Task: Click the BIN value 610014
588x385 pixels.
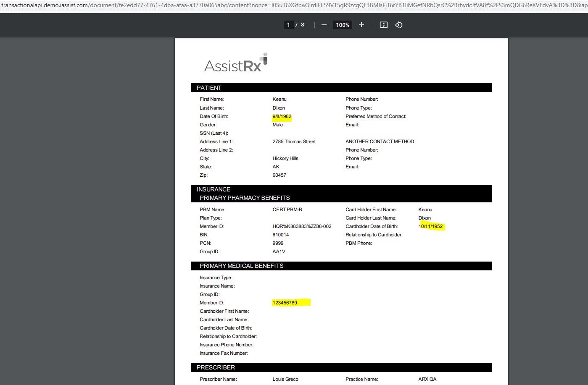Action: 281,235
